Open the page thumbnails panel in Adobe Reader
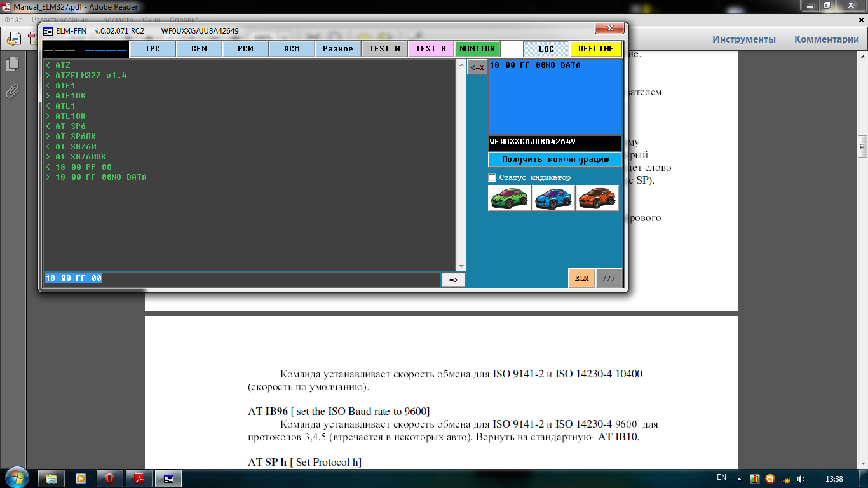This screenshot has height=488, width=868. point(12,64)
